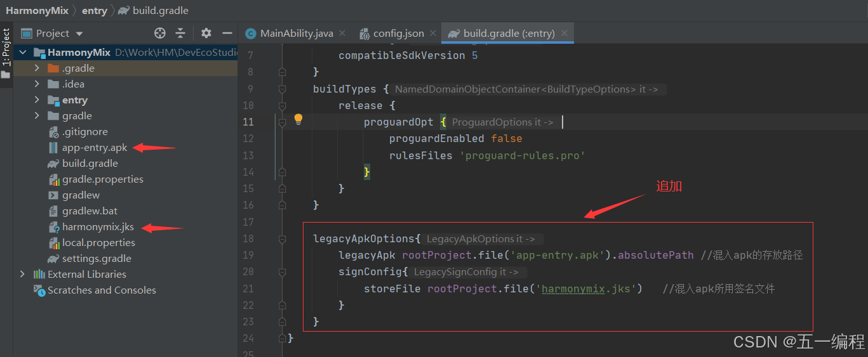Expand the gradle folder
The height and width of the screenshot is (357, 868).
[x=37, y=115]
